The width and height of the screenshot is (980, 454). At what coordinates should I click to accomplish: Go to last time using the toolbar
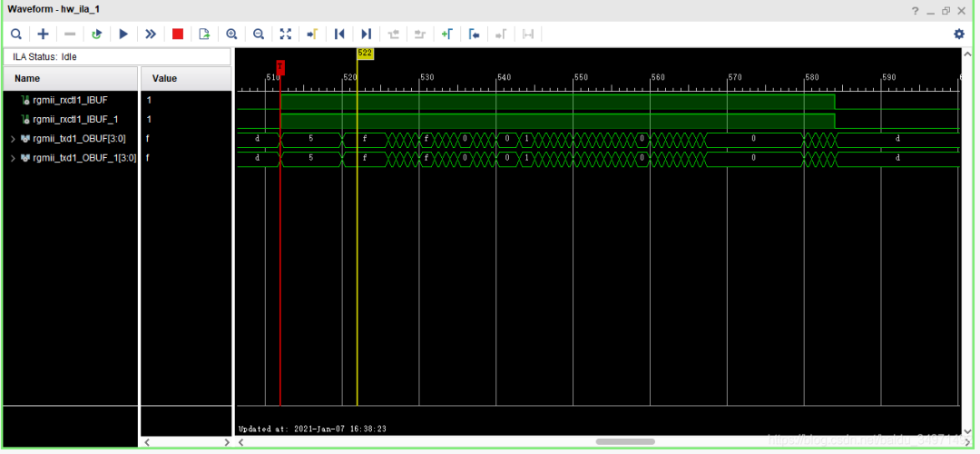pyautogui.click(x=367, y=34)
